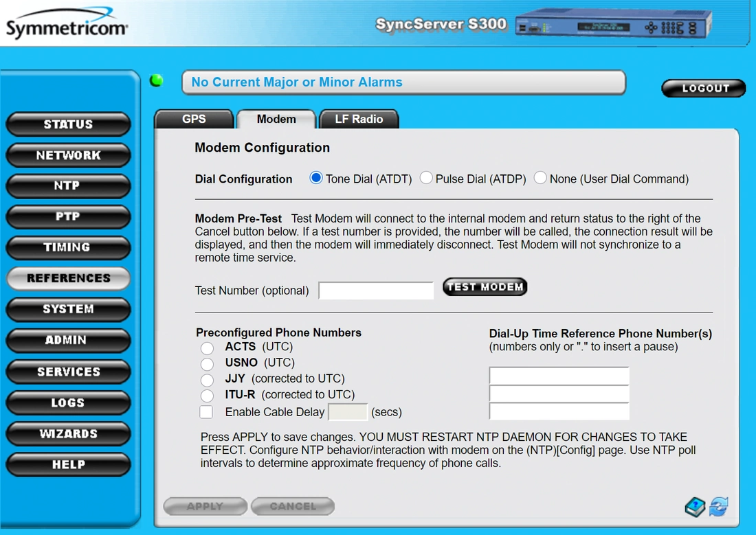Switch to the GPS tab
The width and height of the screenshot is (756, 535).
click(194, 119)
